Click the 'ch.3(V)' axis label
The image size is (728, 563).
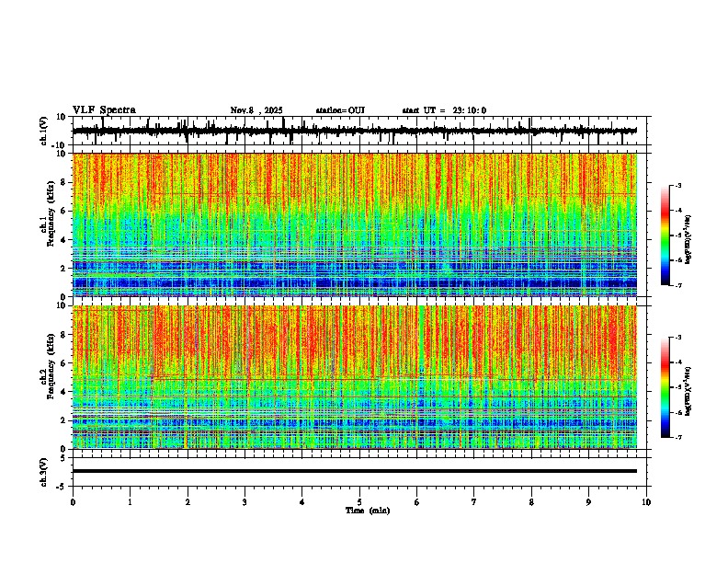pyautogui.click(x=44, y=473)
